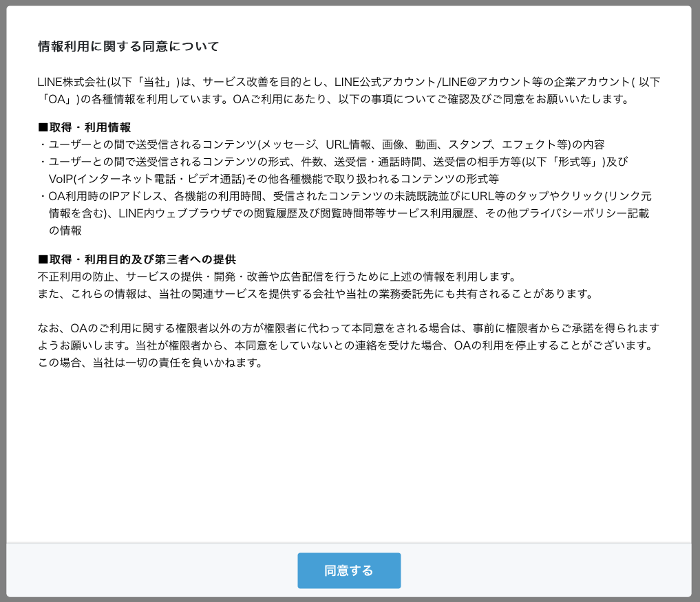The image size is (700, 602).
Task: Click the line beginning VoIP(インターネット電話
Action: (x=274, y=179)
